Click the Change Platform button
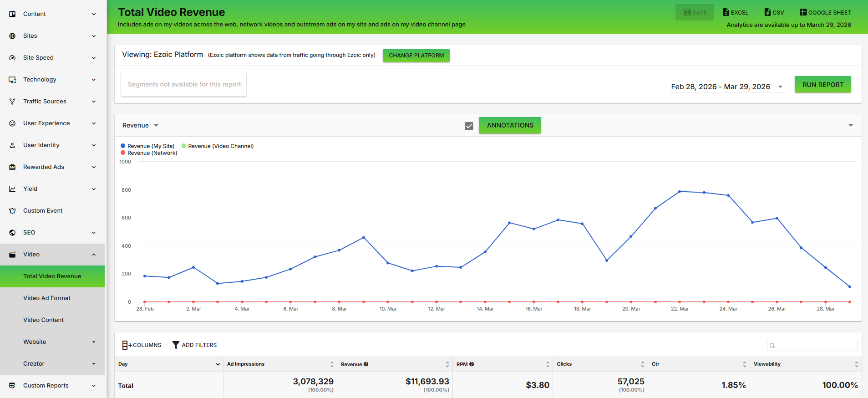 pyautogui.click(x=416, y=56)
